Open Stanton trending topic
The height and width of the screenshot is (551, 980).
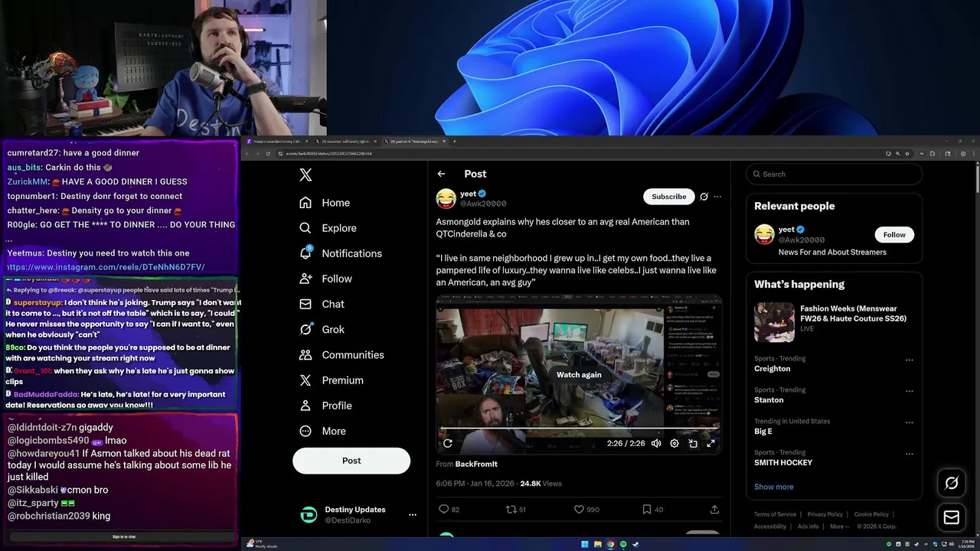click(x=769, y=400)
